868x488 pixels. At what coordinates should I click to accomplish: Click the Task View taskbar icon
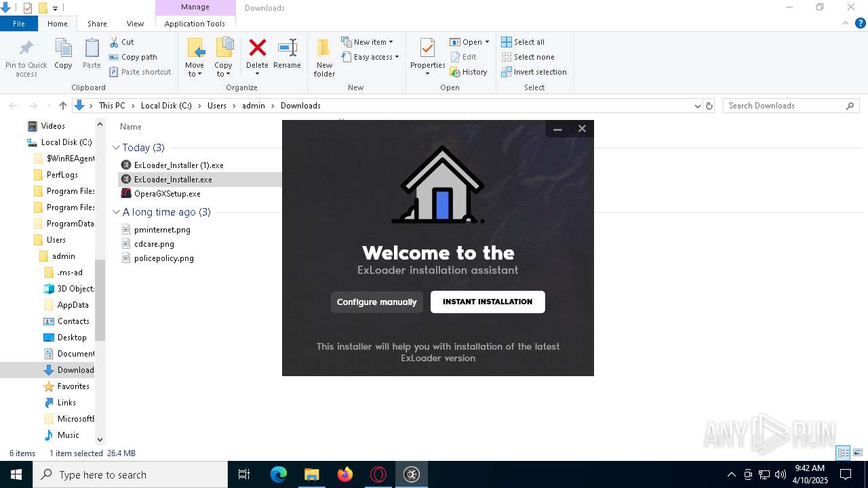click(244, 474)
